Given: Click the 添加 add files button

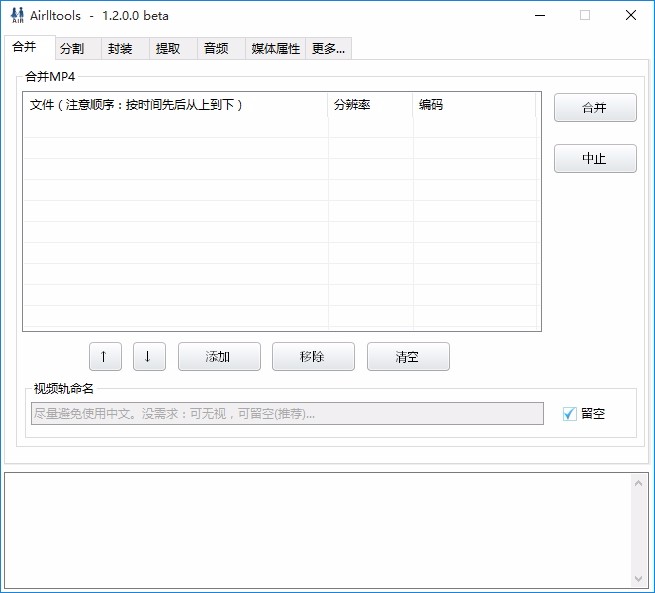Looking at the screenshot, I should click(219, 357).
